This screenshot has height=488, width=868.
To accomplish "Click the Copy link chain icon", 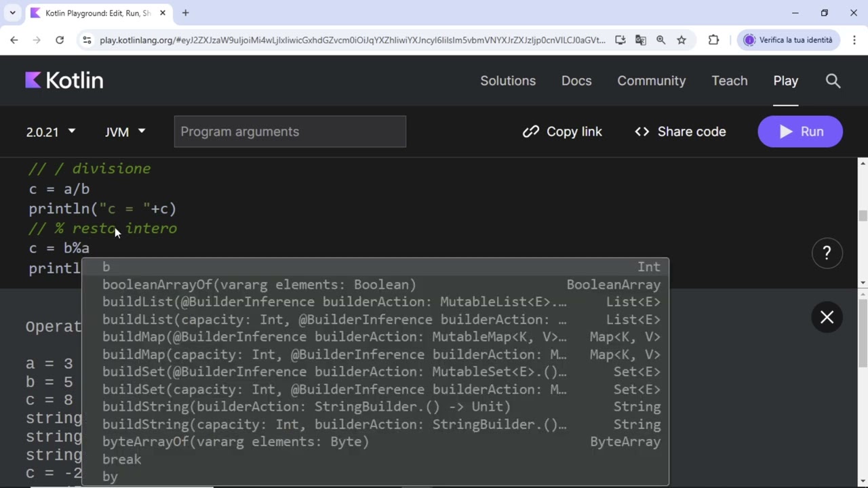I will 530,131.
